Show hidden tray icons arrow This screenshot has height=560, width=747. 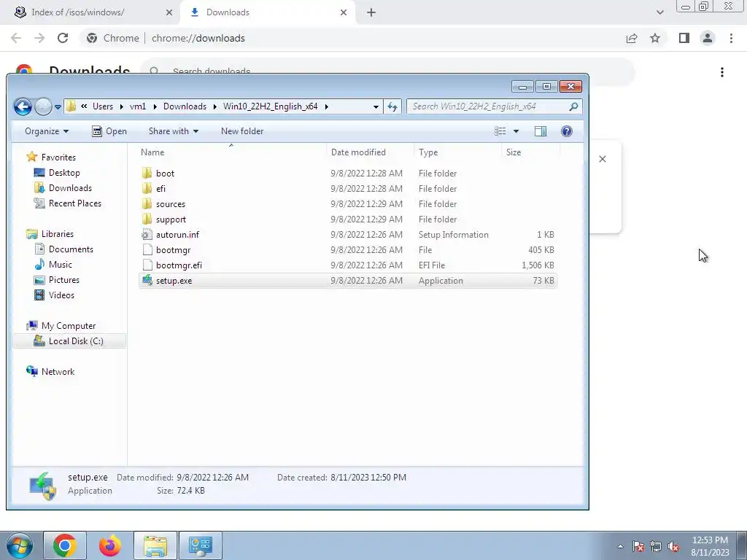point(620,547)
